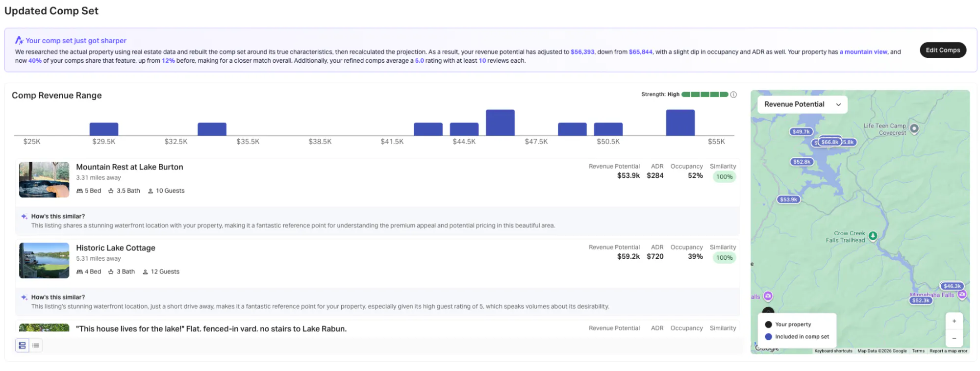Viewport: 980px width, 371px height.
Task: Click the revenue bar at $29.5K
Action: (104, 129)
